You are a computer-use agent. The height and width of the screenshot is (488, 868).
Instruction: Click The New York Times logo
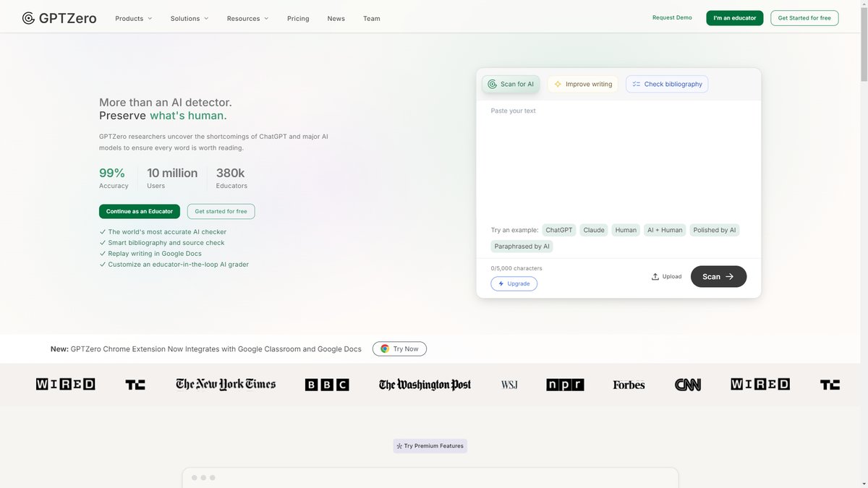pos(226,384)
